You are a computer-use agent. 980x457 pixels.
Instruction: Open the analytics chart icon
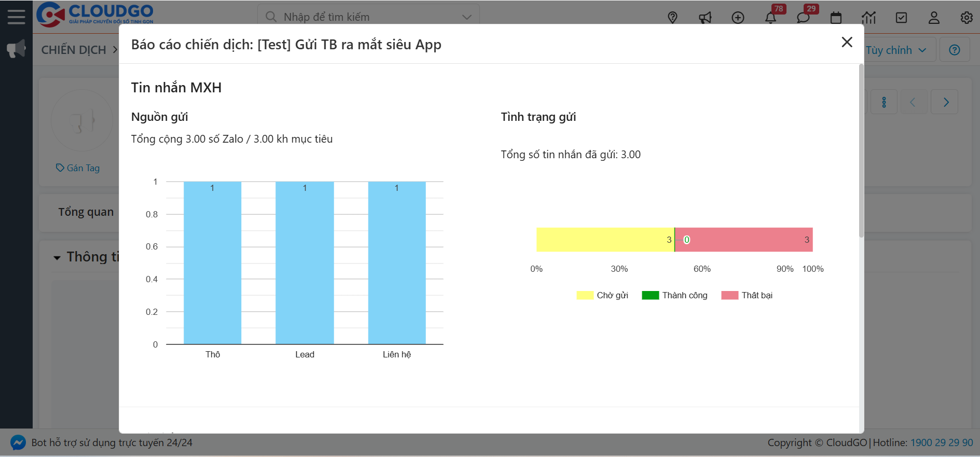point(868,18)
